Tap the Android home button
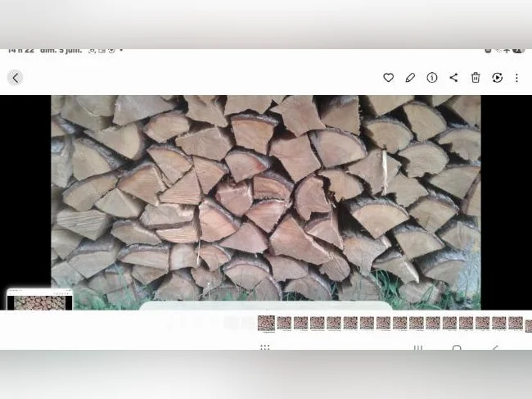Screen dimensions: 532x399 click(x=457, y=347)
